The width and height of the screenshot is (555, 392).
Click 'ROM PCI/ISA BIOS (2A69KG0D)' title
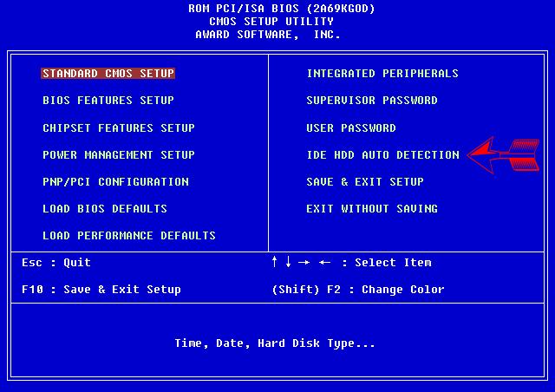(x=281, y=9)
